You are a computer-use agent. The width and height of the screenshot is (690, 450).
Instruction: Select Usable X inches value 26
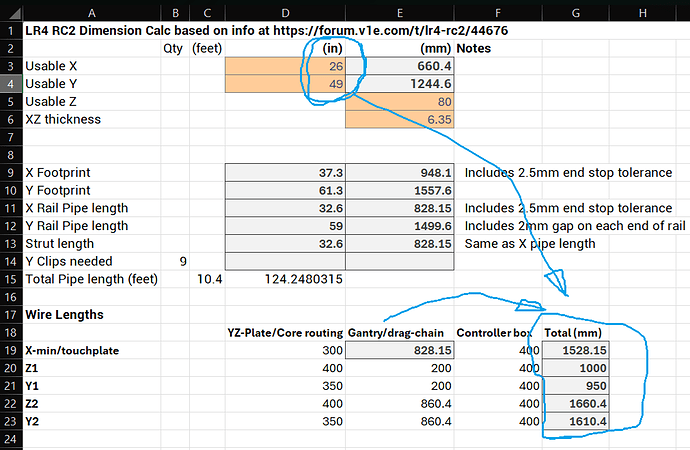285,66
